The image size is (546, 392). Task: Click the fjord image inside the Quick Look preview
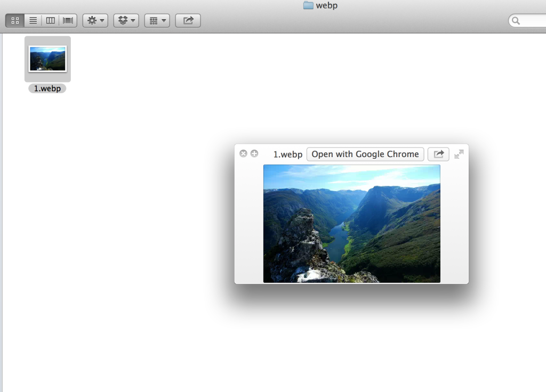351,224
